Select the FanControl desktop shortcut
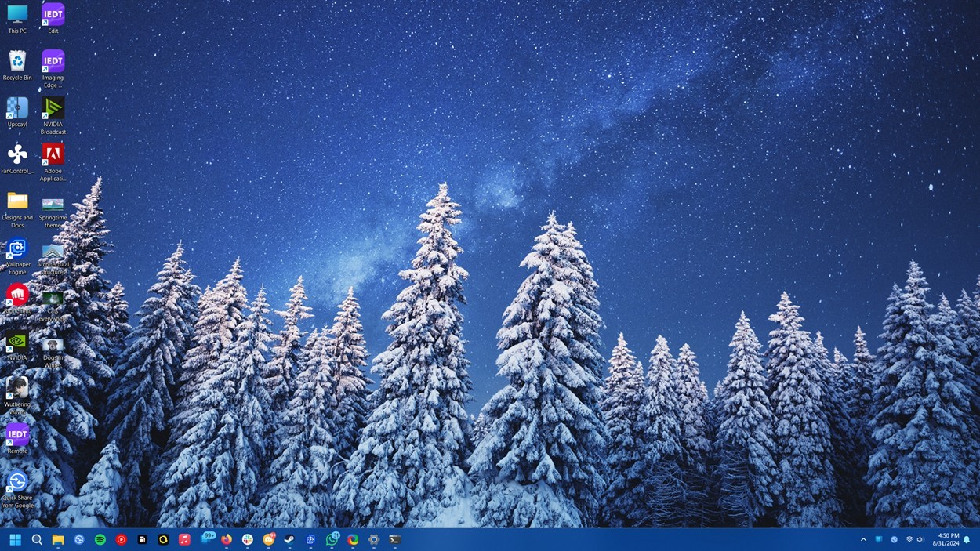The width and height of the screenshot is (980, 551). pos(17,158)
